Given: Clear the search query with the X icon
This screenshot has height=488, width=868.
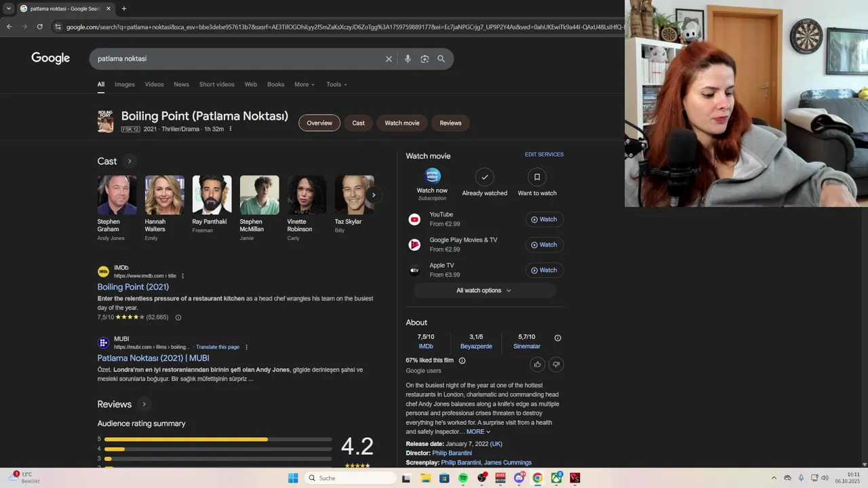Looking at the screenshot, I should pyautogui.click(x=389, y=59).
